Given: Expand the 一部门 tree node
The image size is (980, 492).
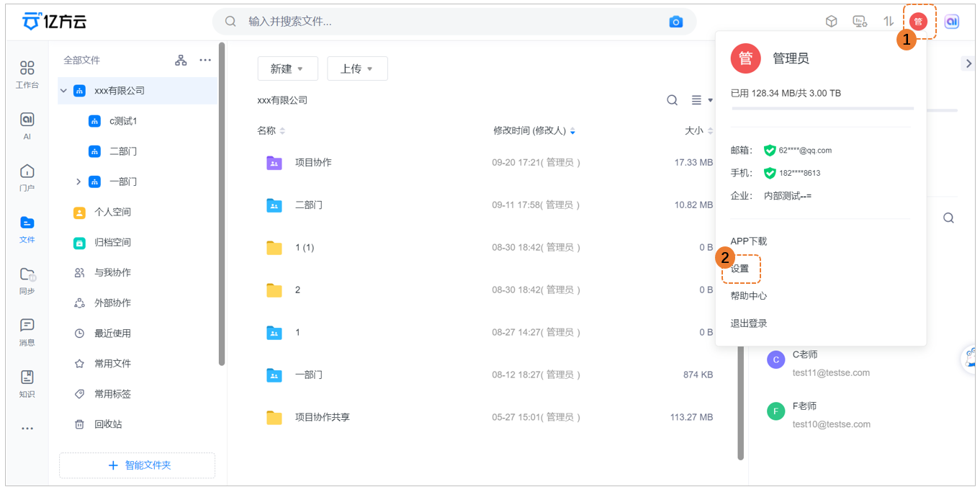Looking at the screenshot, I should point(78,182).
